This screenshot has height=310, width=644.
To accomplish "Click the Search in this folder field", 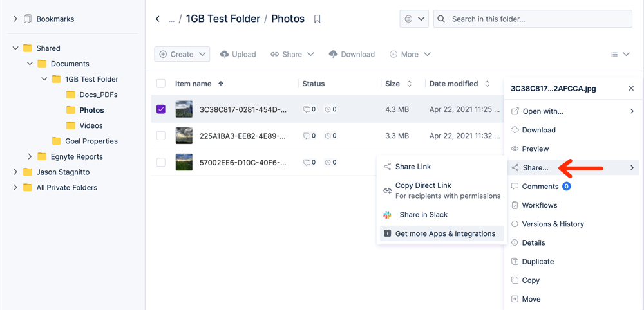I will (x=533, y=19).
